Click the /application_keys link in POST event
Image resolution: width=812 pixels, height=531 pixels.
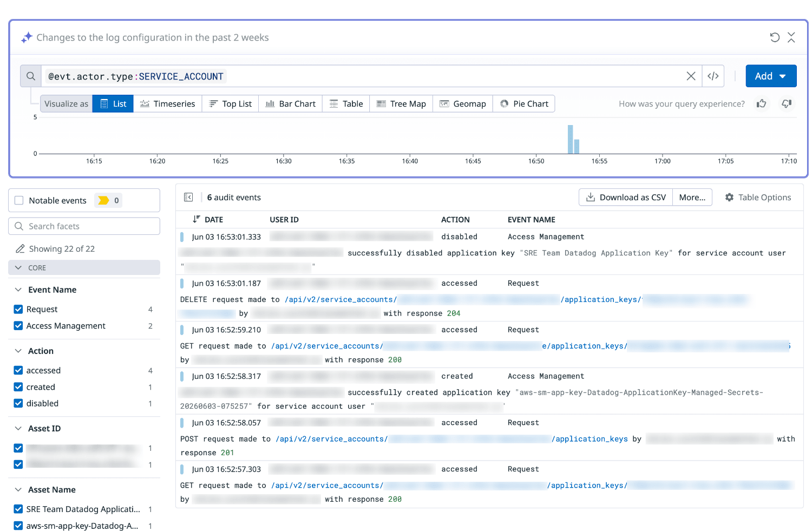[590, 439]
